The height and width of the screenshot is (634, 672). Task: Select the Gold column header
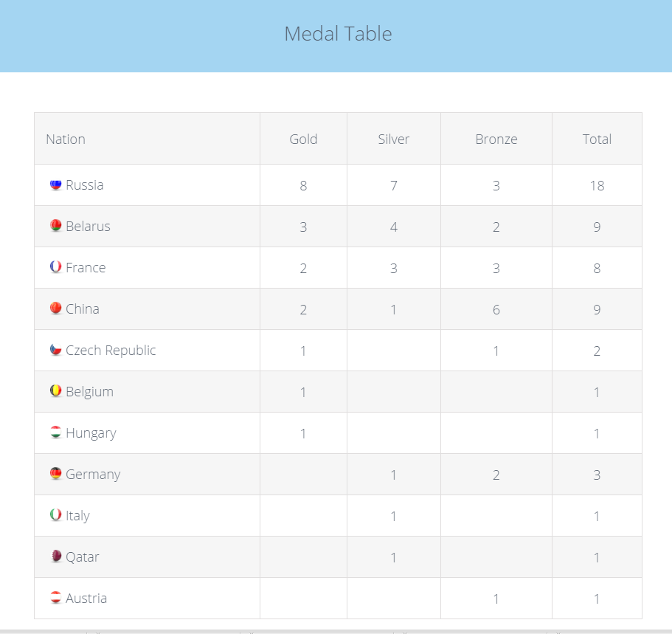point(303,139)
